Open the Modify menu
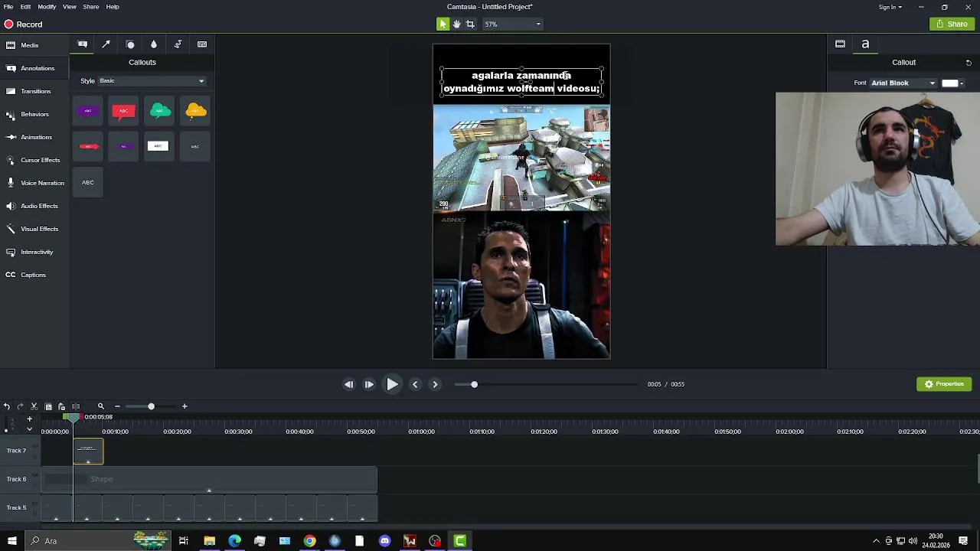980x551 pixels. click(x=47, y=7)
